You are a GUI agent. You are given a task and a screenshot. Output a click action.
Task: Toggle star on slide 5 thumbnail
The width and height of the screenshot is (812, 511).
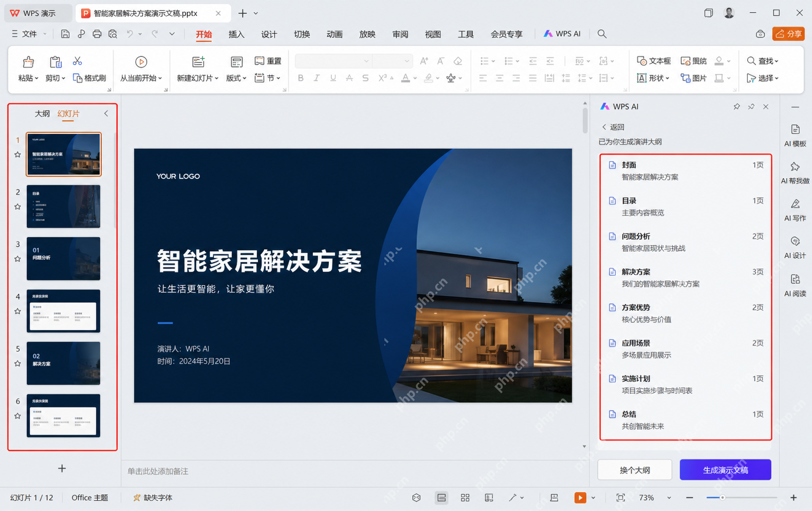coord(17,364)
